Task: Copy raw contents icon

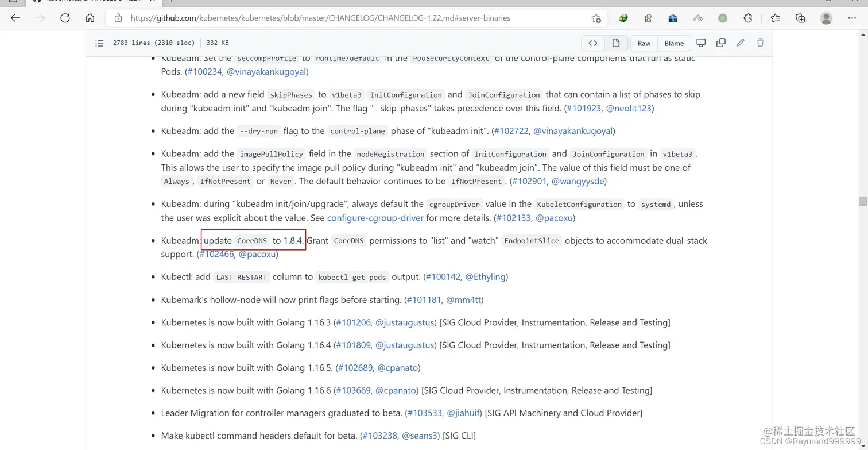Action: click(x=721, y=43)
